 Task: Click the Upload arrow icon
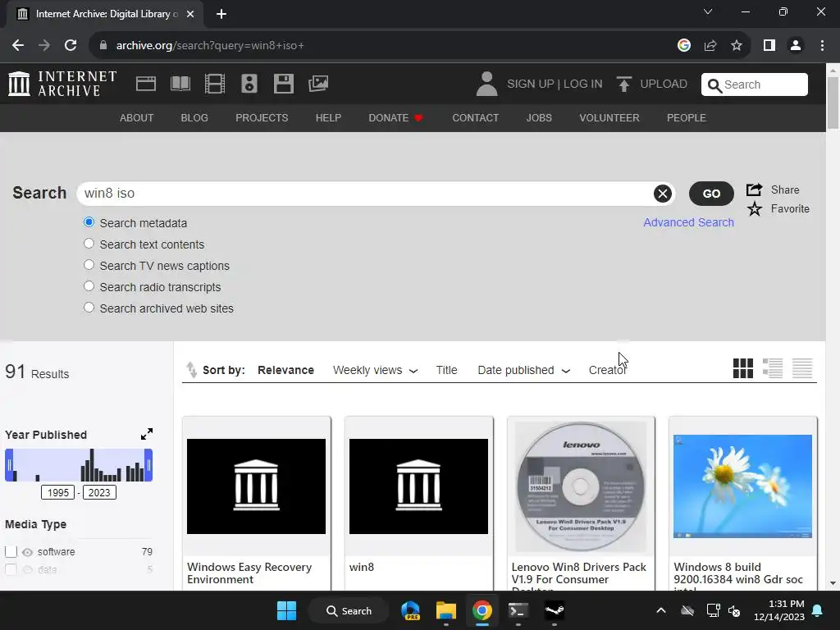tap(623, 84)
